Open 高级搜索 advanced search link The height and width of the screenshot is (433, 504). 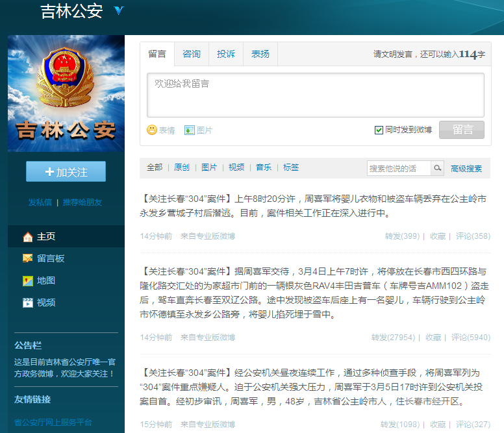(x=466, y=168)
